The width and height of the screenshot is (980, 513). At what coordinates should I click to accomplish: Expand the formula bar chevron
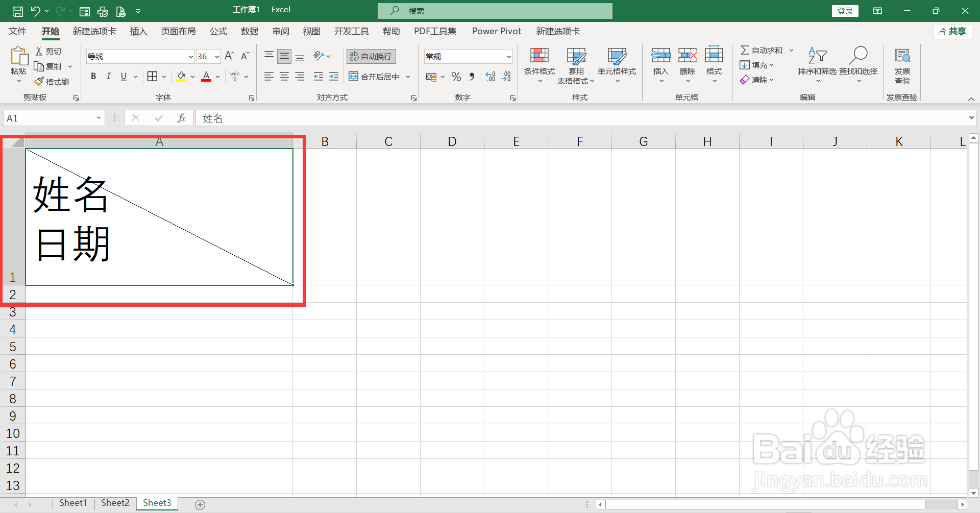(971, 118)
